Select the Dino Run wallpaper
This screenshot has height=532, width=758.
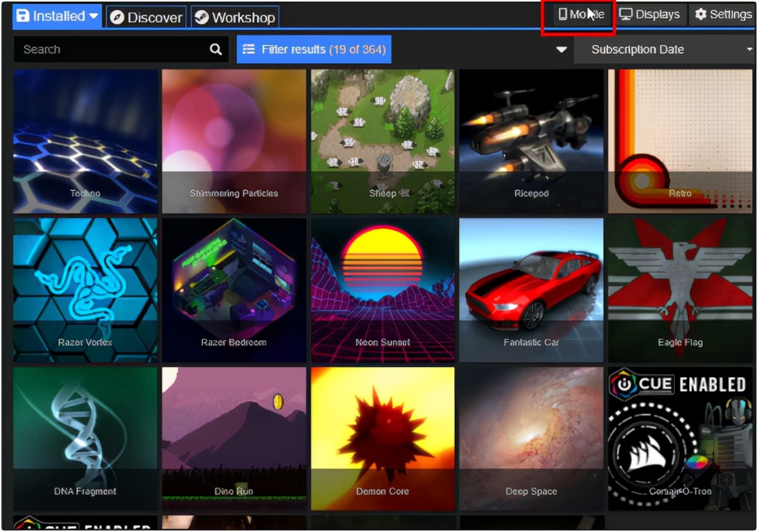234,439
